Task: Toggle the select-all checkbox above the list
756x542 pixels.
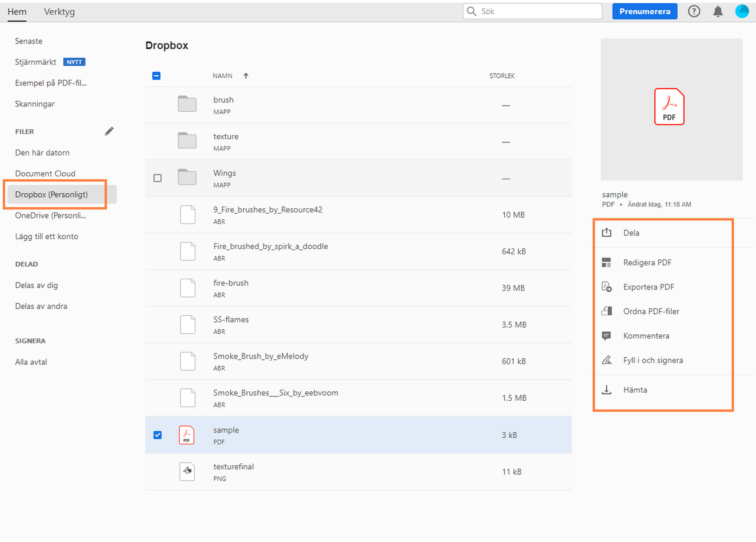Action: pos(156,76)
